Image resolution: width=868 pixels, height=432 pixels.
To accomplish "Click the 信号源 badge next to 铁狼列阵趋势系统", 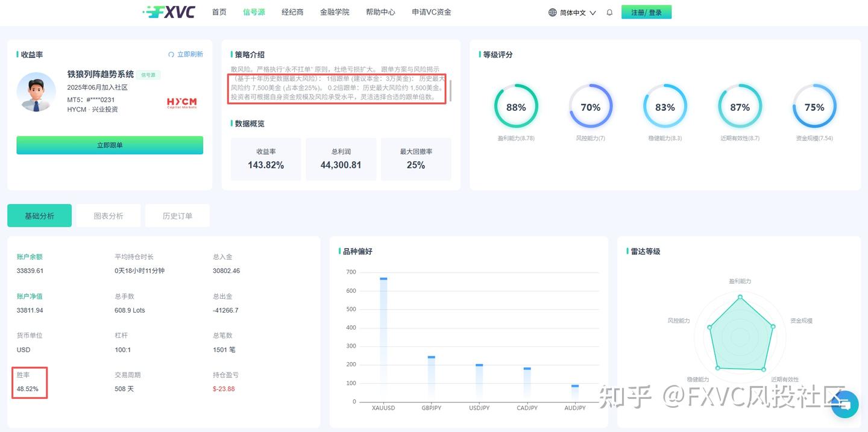I will (148, 74).
